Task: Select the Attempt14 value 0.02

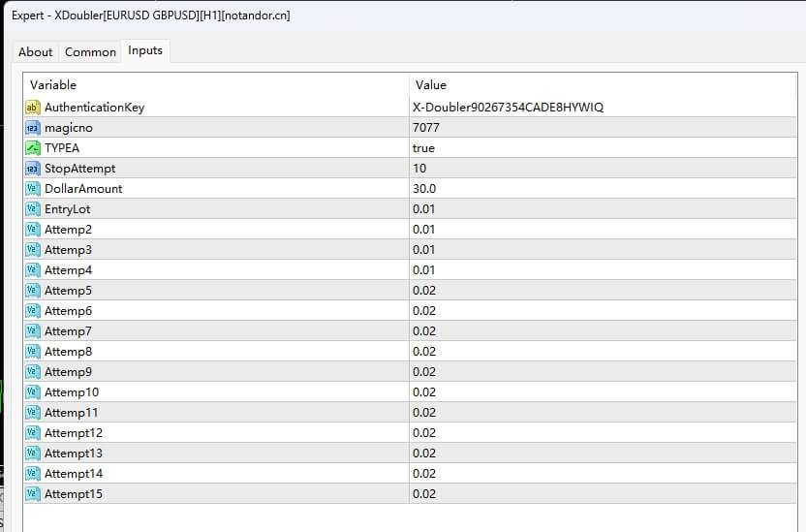Action: (424, 474)
